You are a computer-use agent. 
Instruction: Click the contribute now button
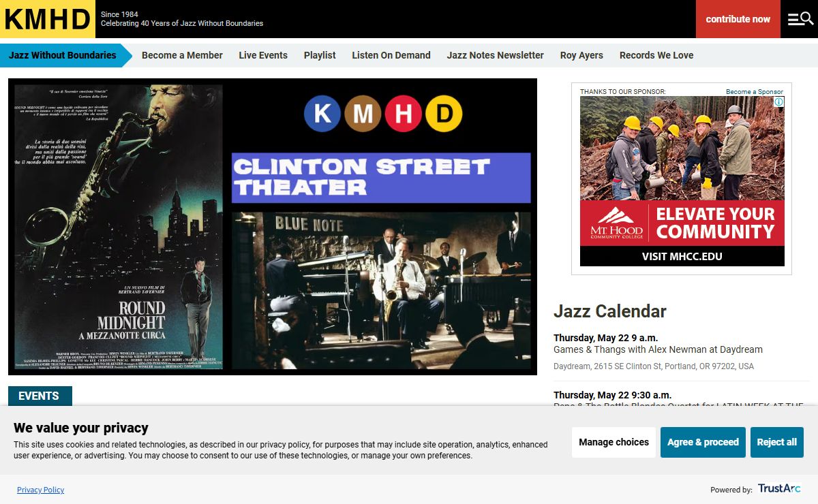(x=738, y=19)
